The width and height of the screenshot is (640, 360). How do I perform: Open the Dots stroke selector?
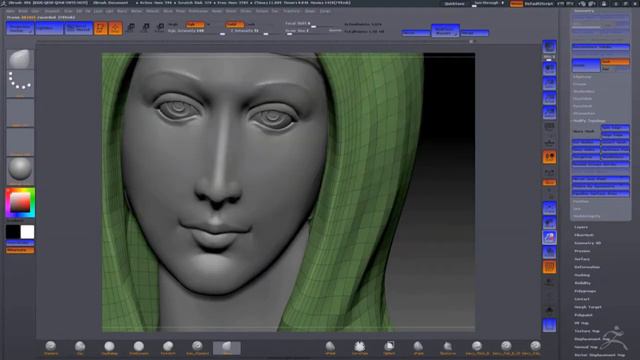(x=20, y=82)
